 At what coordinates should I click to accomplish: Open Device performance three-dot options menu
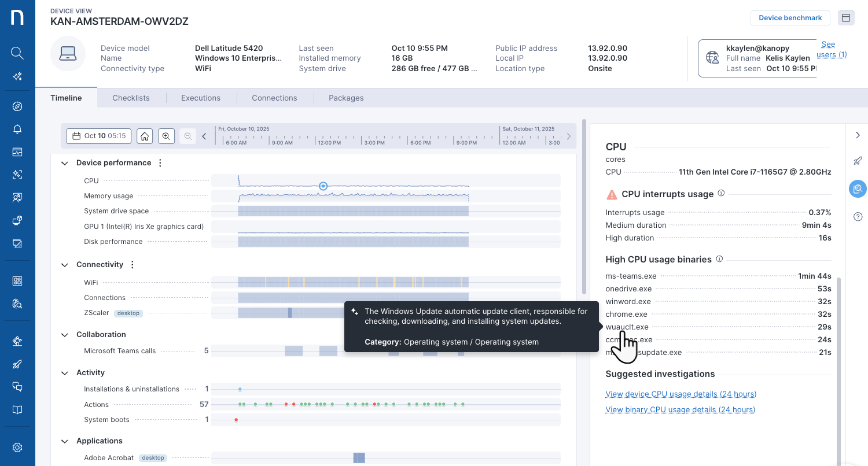click(x=160, y=163)
